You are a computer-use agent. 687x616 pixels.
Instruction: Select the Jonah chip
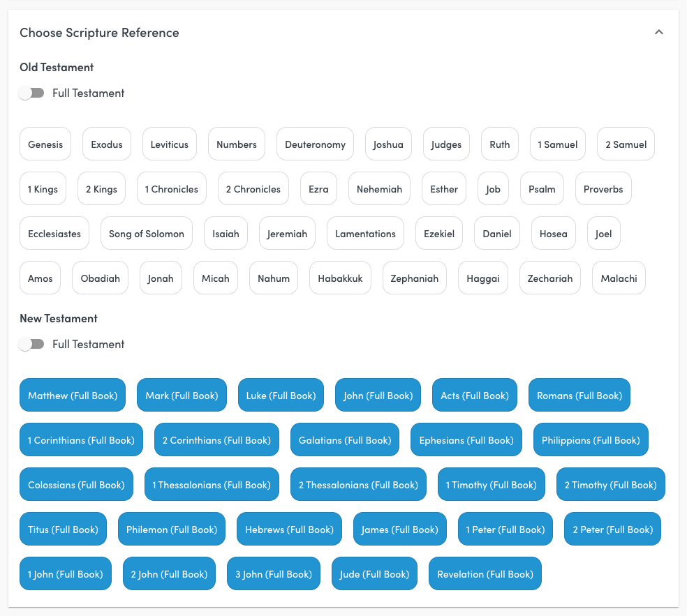tap(161, 278)
